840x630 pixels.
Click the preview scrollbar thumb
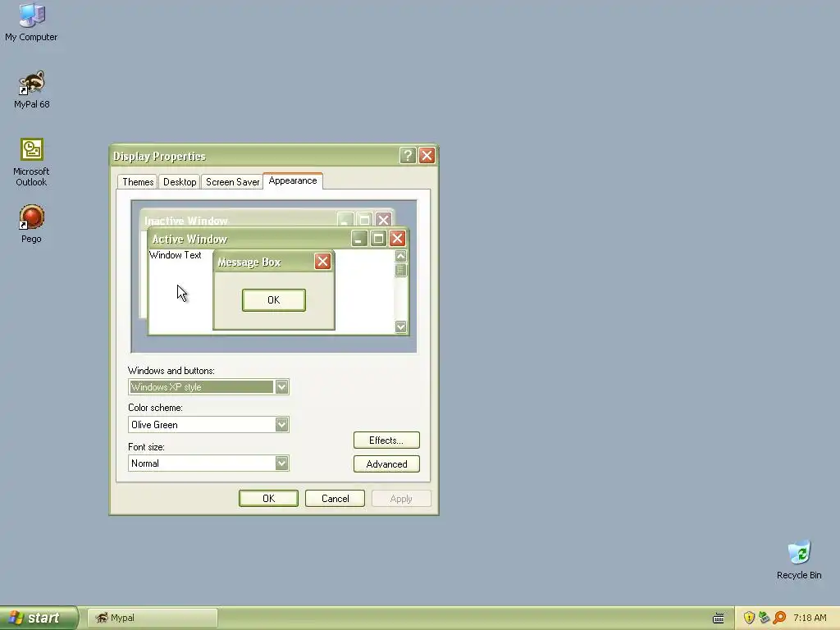[x=400, y=270]
